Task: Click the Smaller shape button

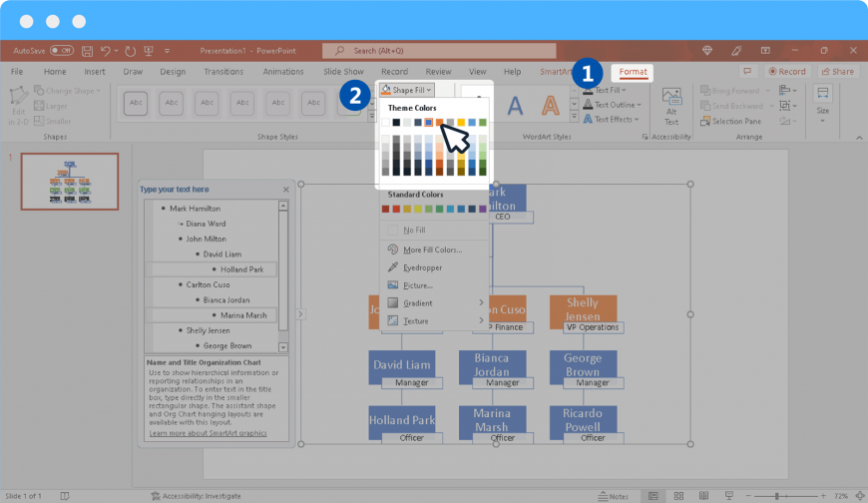Action: point(53,121)
